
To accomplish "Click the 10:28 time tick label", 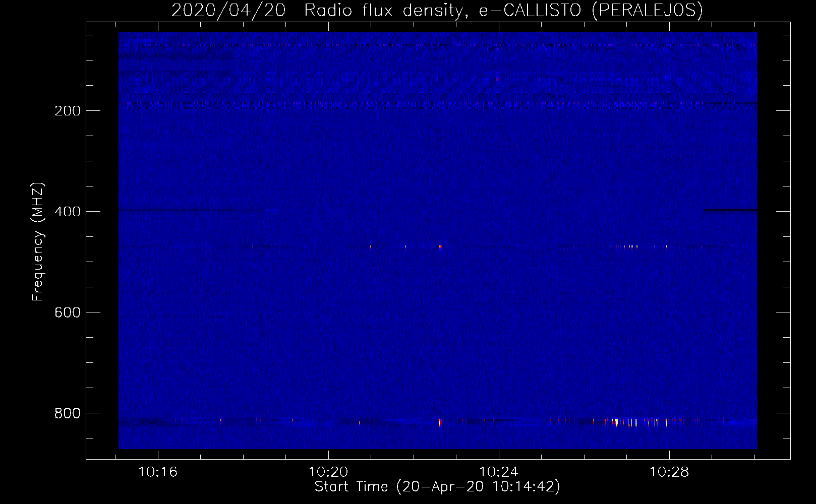I will click(669, 472).
